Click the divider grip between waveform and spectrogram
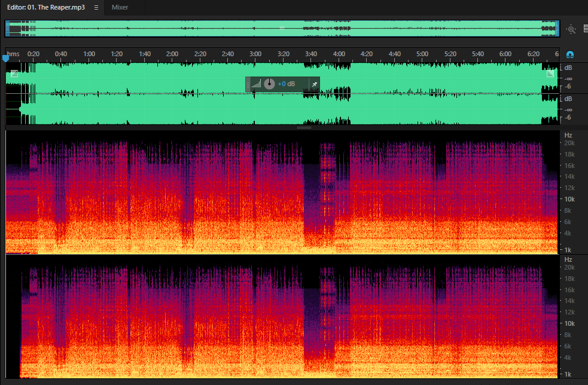The width and height of the screenshot is (588, 385). tap(304, 127)
